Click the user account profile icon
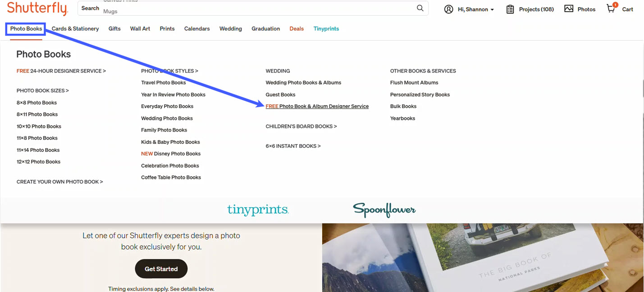 click(x=448, y=9)
